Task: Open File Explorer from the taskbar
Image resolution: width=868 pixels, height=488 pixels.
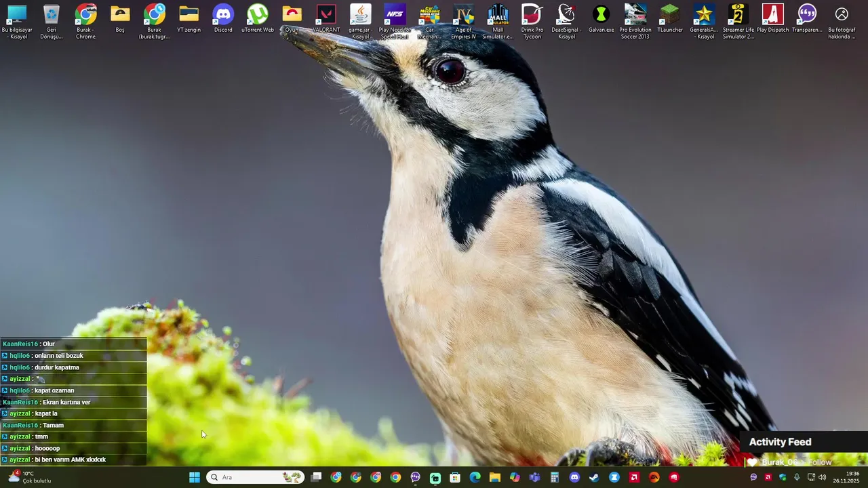Action: pos(495,477)
